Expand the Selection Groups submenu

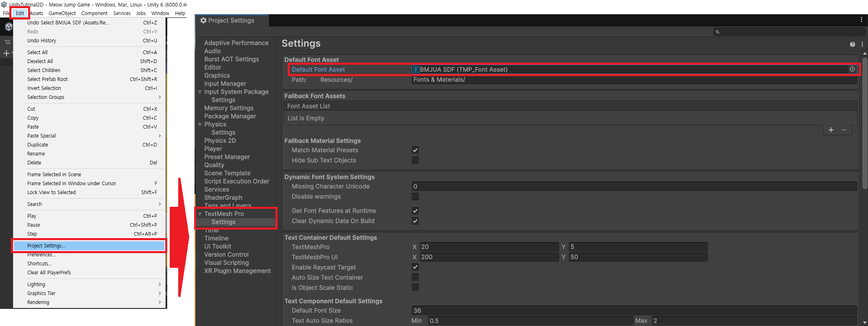89,97
